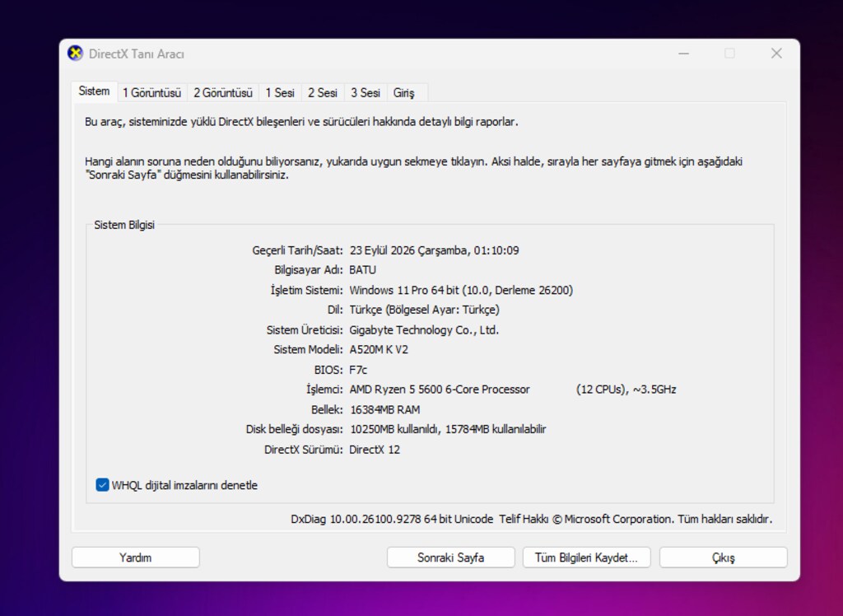Click the Sistem Üreticisi label
Image resolution: width=843 pixels, height=616 pixels.
pos(305,329)
